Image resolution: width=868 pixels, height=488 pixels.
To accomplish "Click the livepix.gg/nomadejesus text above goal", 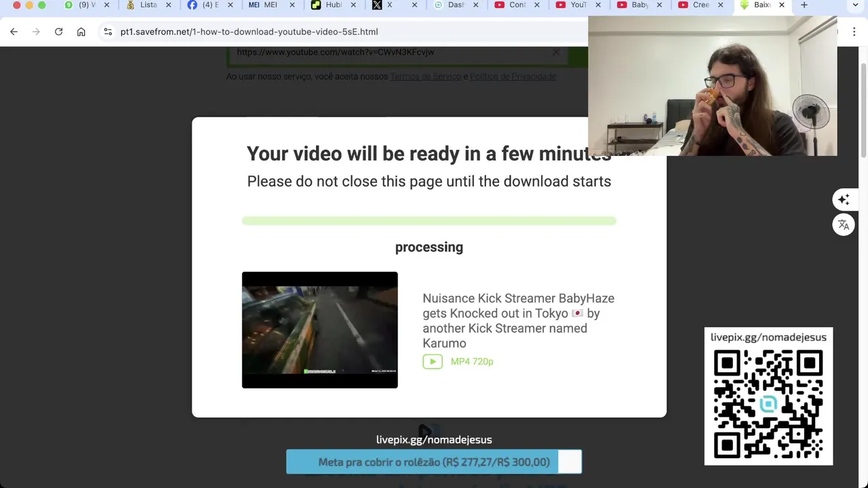I will [434, 440].
